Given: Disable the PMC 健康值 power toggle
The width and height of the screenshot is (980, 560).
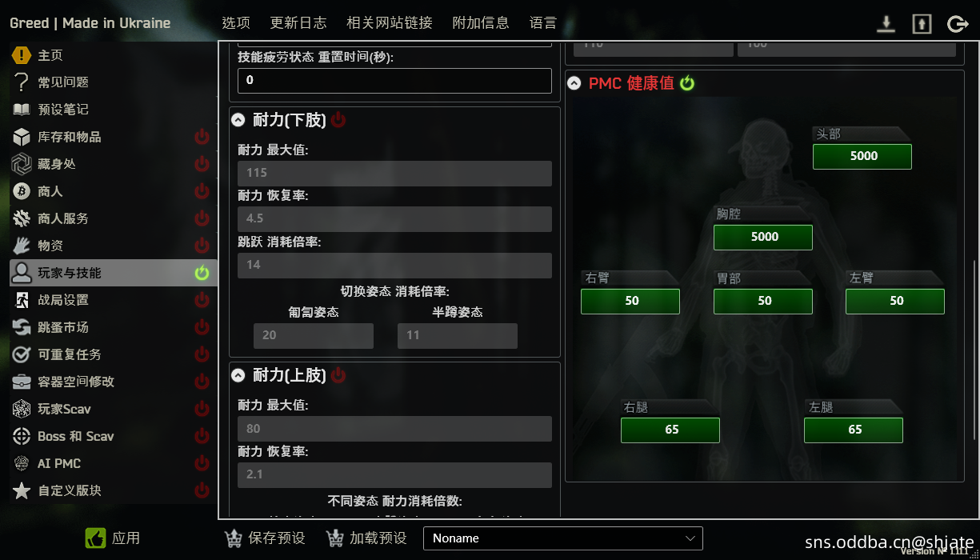Looking at the screenshot, I should coord(687,83).
